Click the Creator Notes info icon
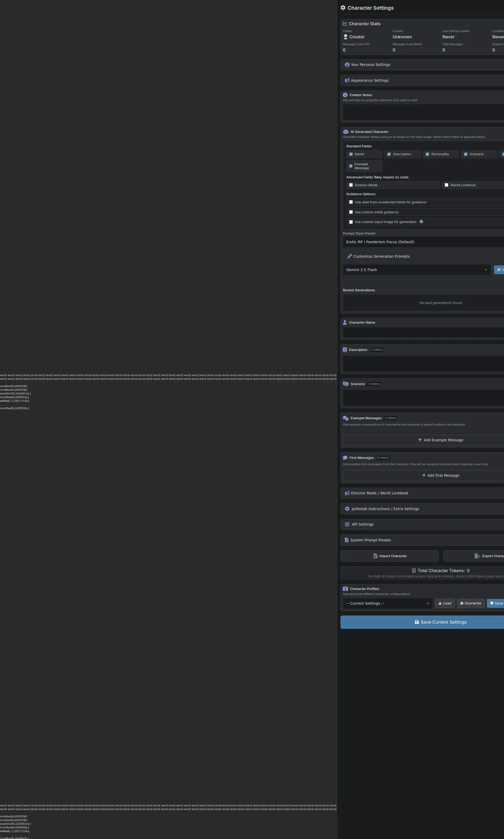The width and height of the screenshot is (504, 839). click(x=345, y=95)
